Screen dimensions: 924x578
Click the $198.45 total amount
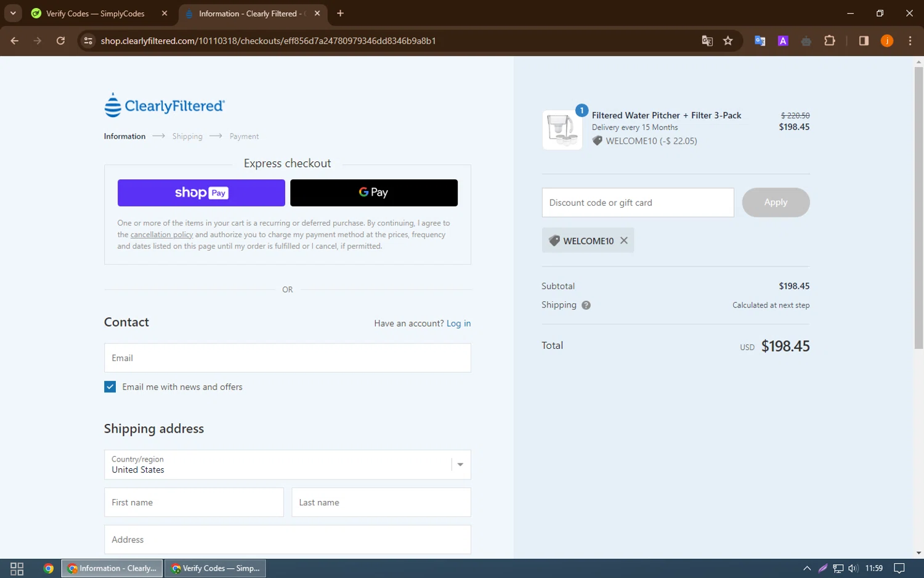(x=785, y=346)
